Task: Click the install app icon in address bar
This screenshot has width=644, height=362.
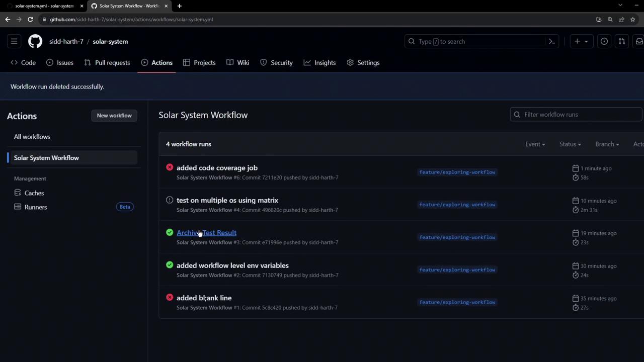Action: click(599, 19)
